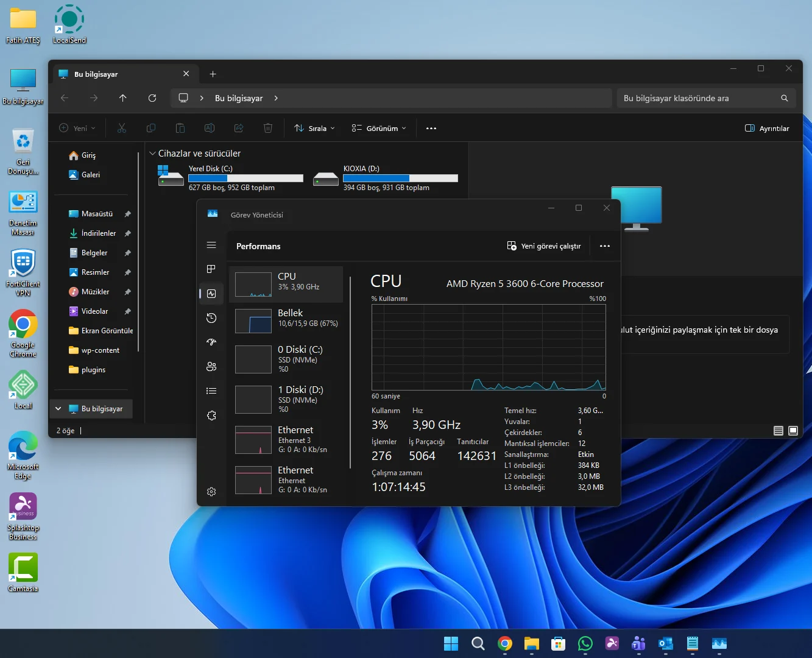Open Task Manager settings gear

tap(211, 492)
